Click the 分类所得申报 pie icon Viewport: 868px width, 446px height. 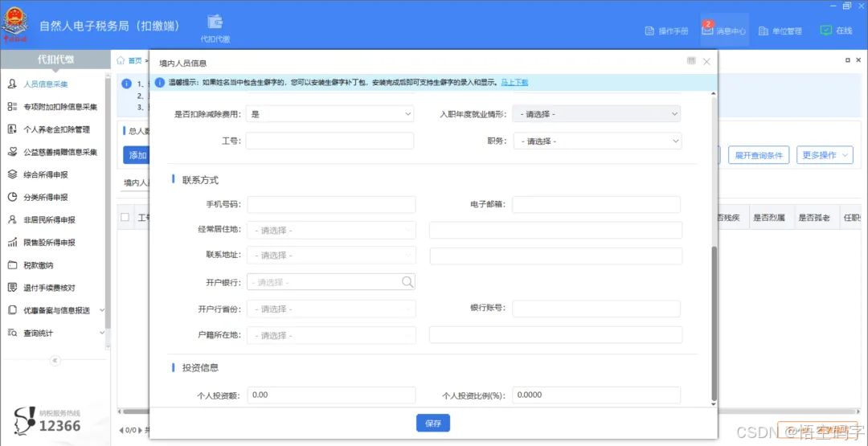12,197
